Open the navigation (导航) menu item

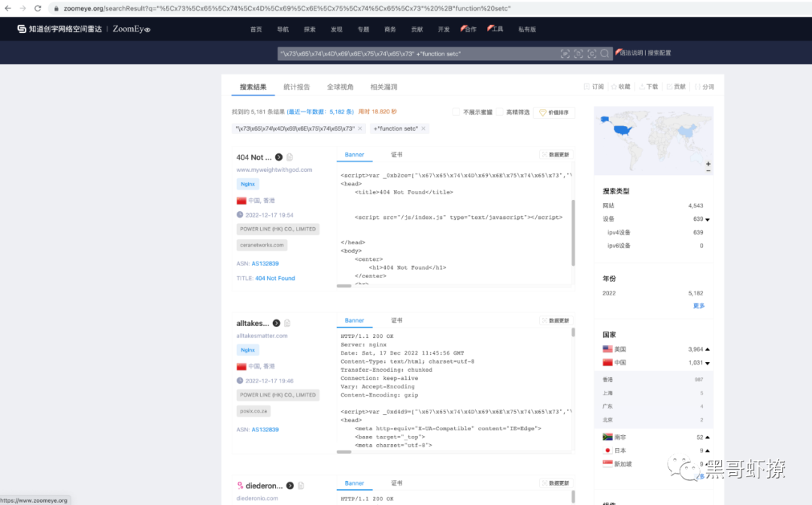click(x=283, y=29)
